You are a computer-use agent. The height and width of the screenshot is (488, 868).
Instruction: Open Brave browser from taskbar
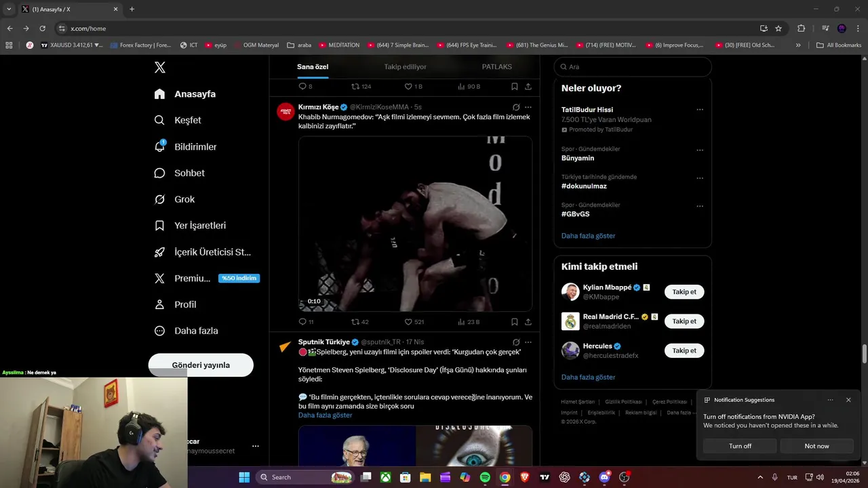click(x=525, y=477)
